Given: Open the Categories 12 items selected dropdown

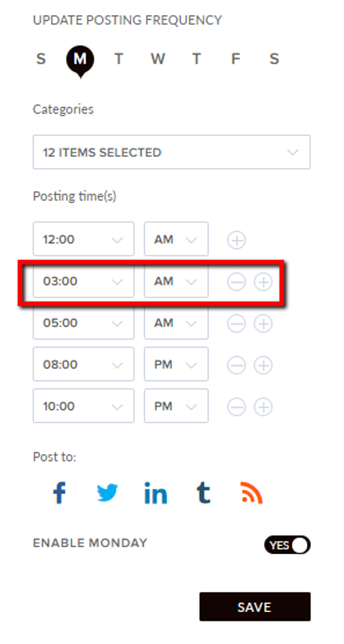Looking at the screenshot, I should (x=171, y=152).
